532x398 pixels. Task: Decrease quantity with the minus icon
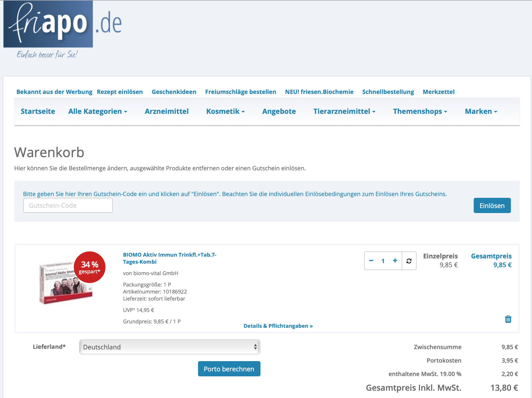coord(371,260)
